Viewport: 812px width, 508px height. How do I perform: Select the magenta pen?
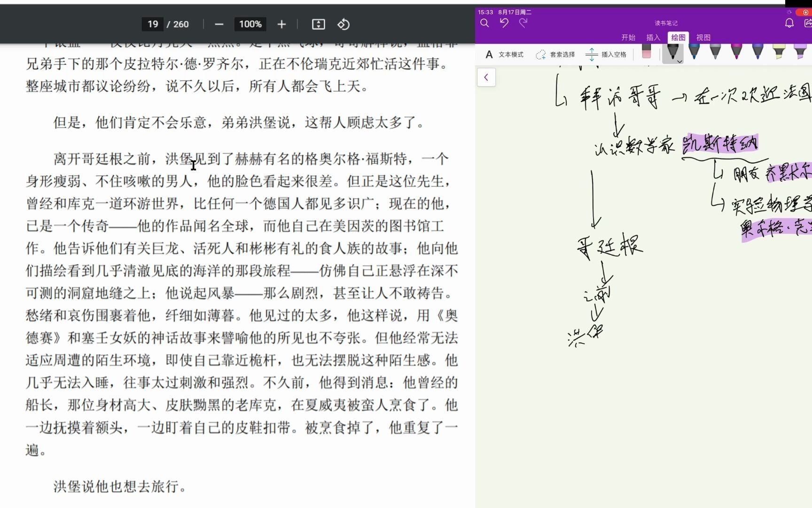tap(736, 51)
